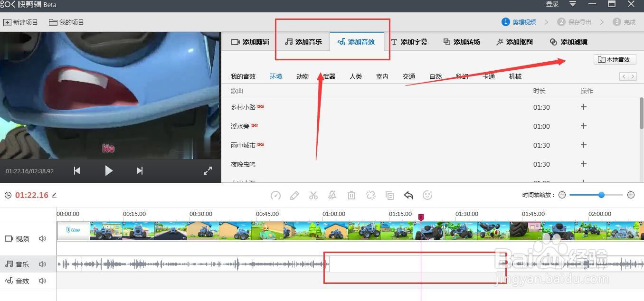Viewport: 644px width, 301px height.
Task: Zoom in timeline with plus icon
Action: click(x=631, y=195)
